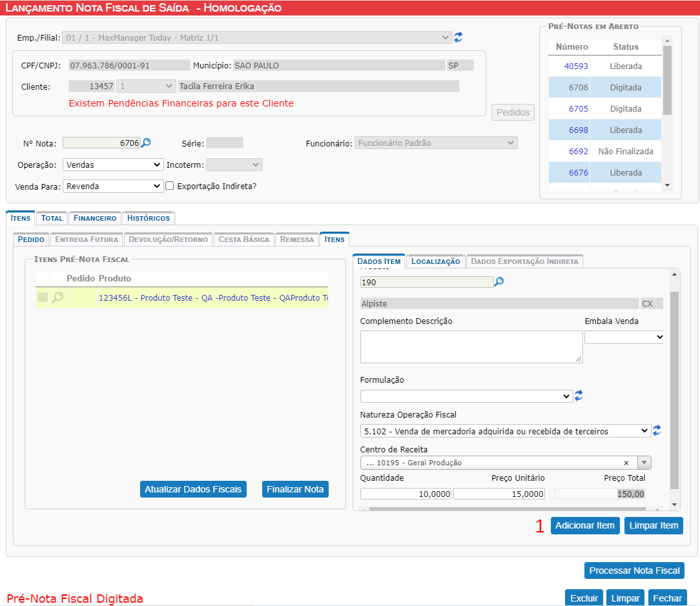Open the Formulação dropdown
The width and height of the screenshot is (700, 606).
coord(466,396)
